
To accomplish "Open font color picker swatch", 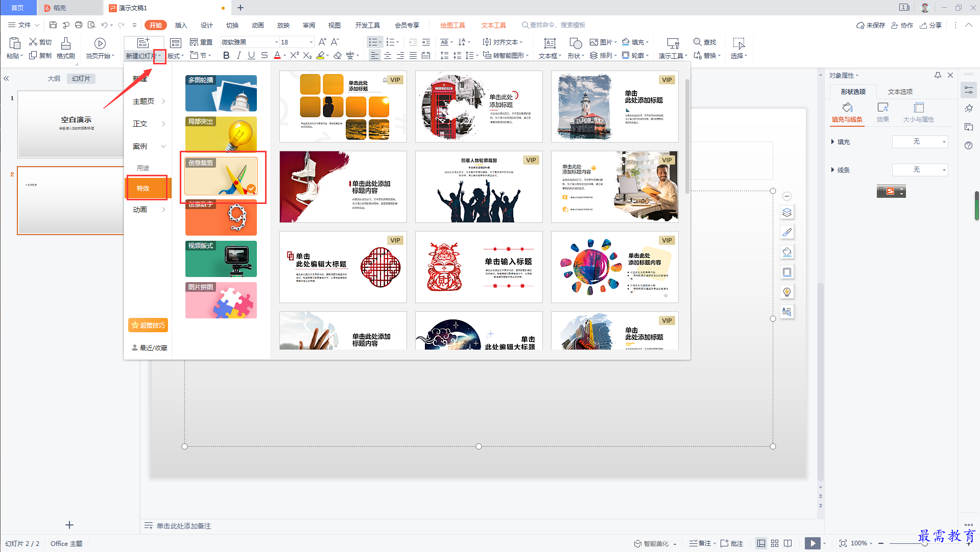I will click(277, 55).
